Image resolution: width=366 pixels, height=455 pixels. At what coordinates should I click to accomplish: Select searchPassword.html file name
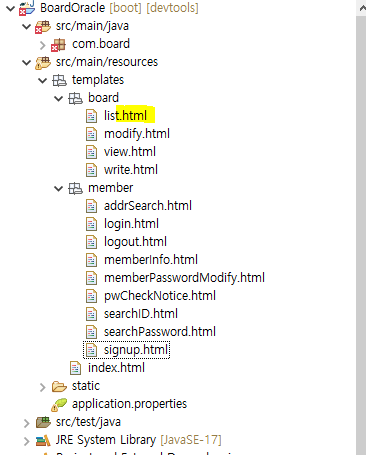[x=160, y=332]
